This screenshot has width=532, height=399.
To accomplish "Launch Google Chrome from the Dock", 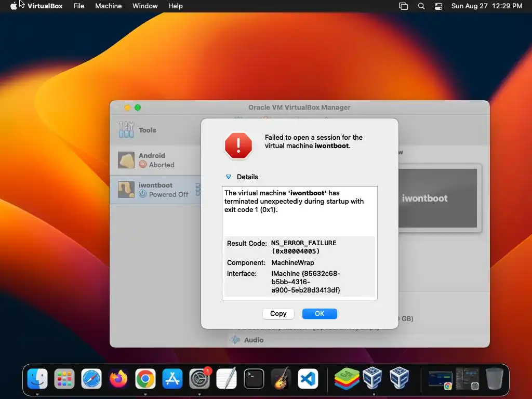I will coord(145,378).
